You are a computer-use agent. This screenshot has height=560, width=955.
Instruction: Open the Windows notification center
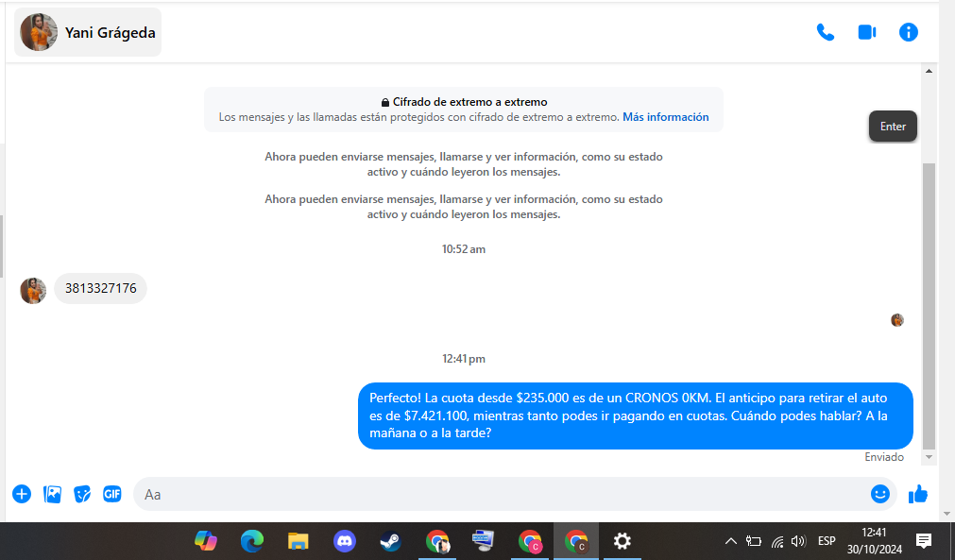[x=924, y=541]
